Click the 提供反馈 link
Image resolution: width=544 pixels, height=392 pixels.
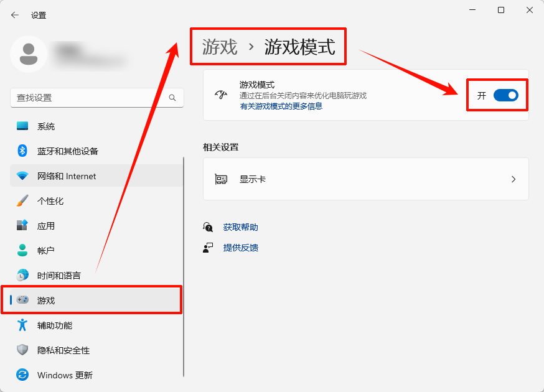tap(240, 248)
